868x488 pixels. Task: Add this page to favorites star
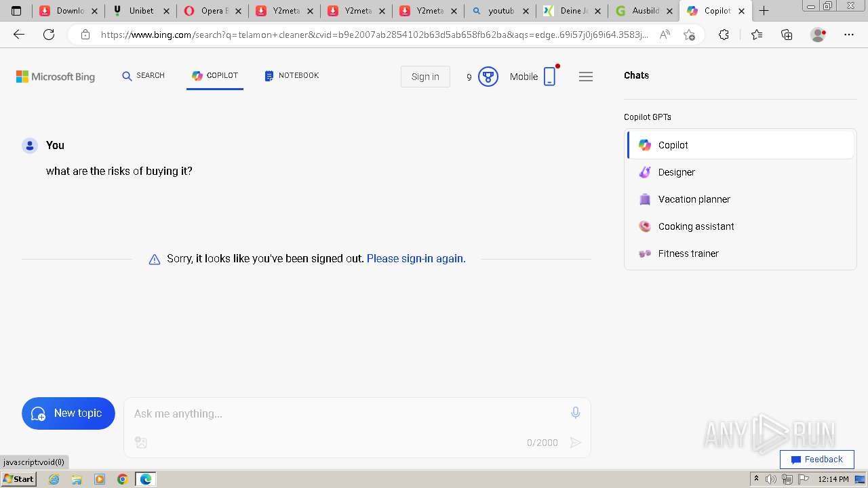689,35
